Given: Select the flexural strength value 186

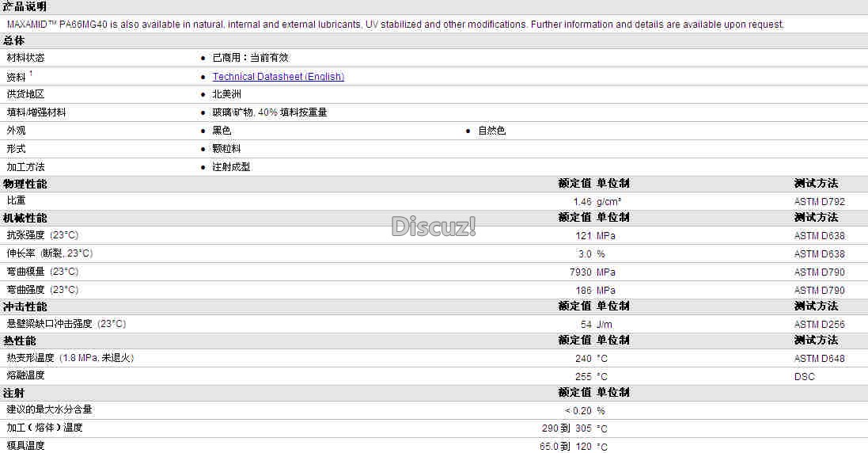Looking at the screenshot, I should (583, 291).
